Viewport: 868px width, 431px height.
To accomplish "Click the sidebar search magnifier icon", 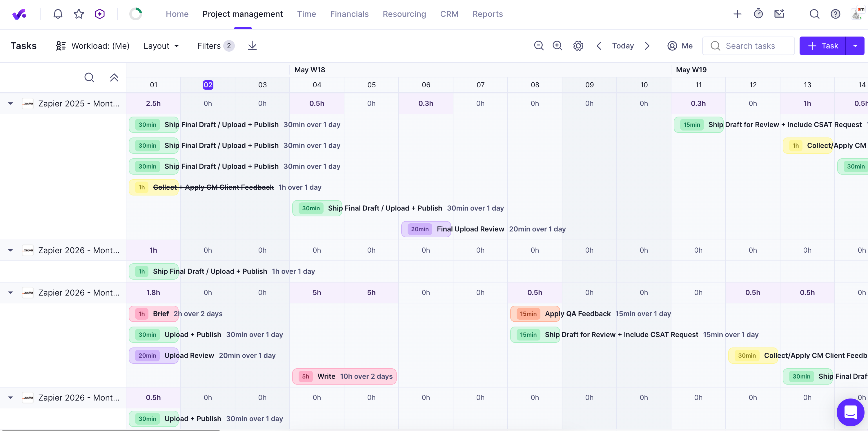I will (89, 77).
